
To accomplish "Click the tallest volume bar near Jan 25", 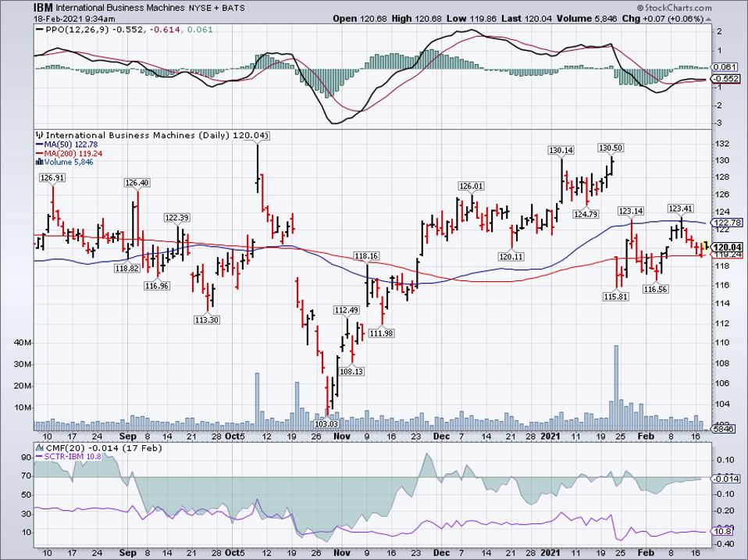I will click(616, 387).
